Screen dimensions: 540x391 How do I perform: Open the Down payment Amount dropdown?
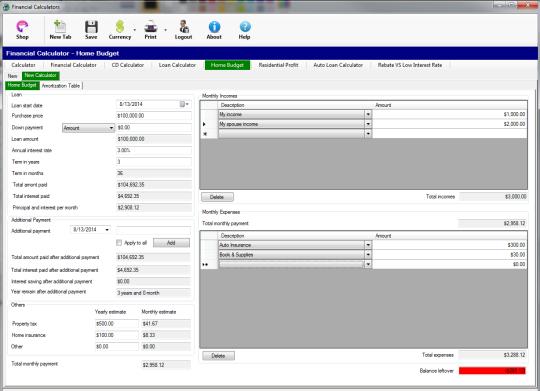coord(89,128)
